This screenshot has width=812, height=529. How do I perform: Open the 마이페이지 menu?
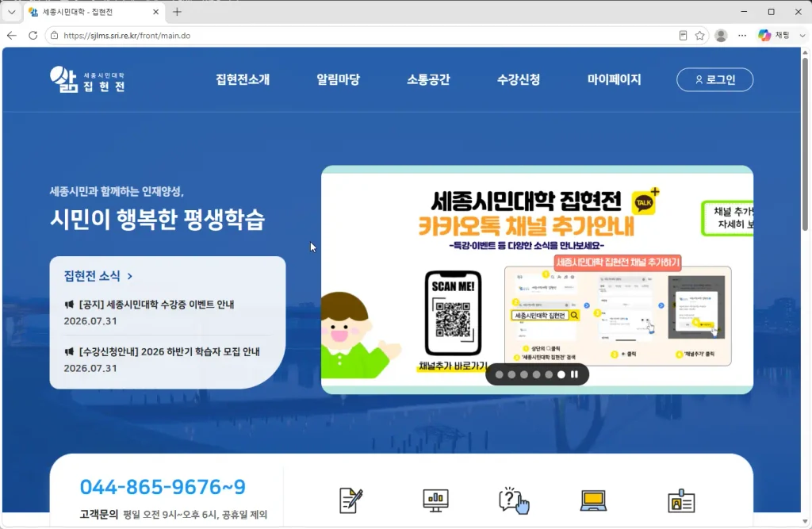[x=614, y=79]
